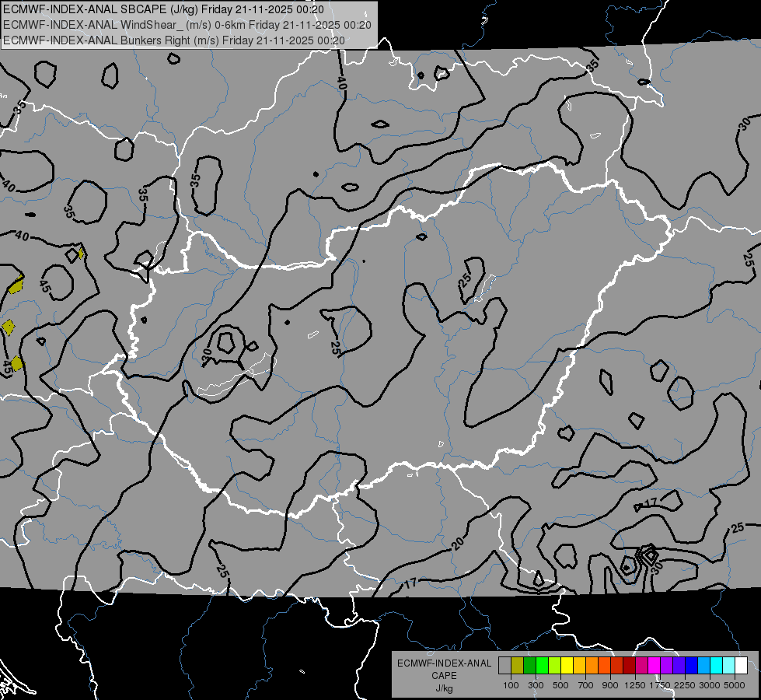Choose the yellow-green swatch in the legend

[x=555, y=666]
